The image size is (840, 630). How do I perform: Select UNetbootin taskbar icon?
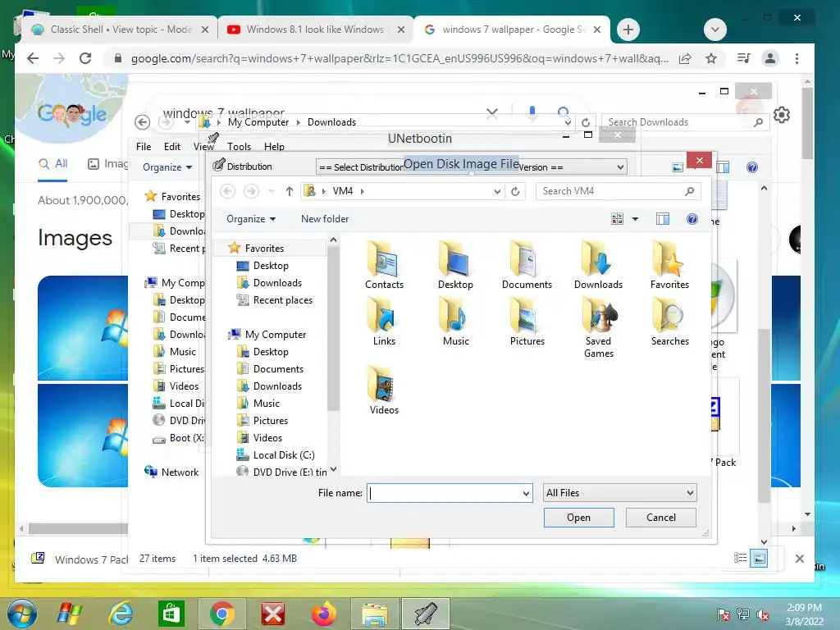(x=427, y=614)
